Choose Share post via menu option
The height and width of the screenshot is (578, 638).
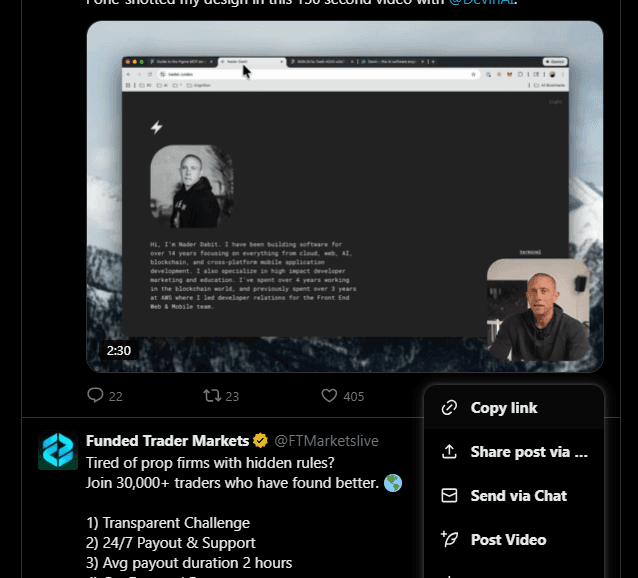click(x=514, y=451)
